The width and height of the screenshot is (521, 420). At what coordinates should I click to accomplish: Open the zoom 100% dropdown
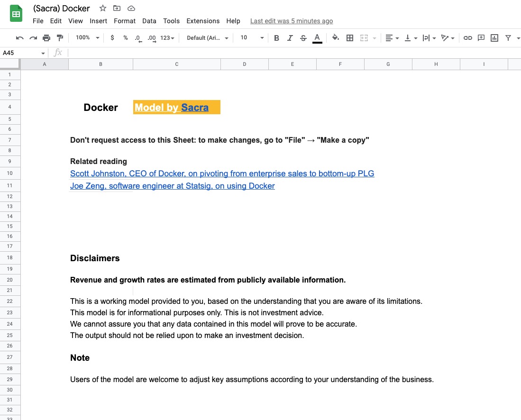pos(87,37)
